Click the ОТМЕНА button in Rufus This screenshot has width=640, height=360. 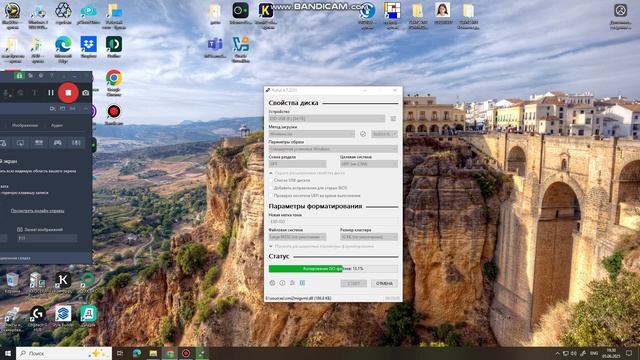[x=384, y=284]
